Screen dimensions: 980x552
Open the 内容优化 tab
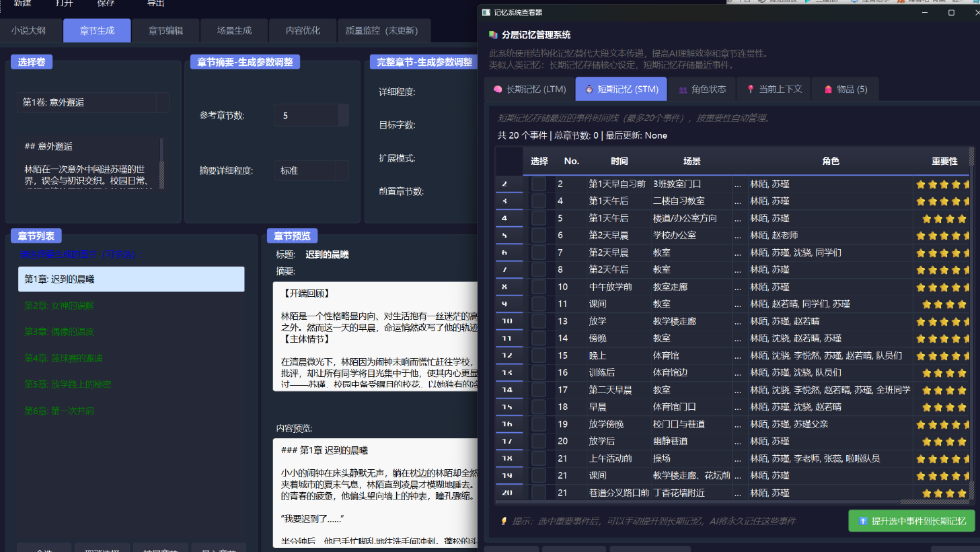click(x=303, y=30)
